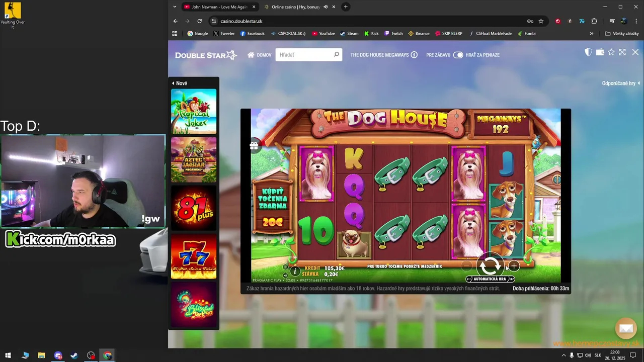Start Automatická hra autoplay
The image size is (644, 362).
coord(490,279)
